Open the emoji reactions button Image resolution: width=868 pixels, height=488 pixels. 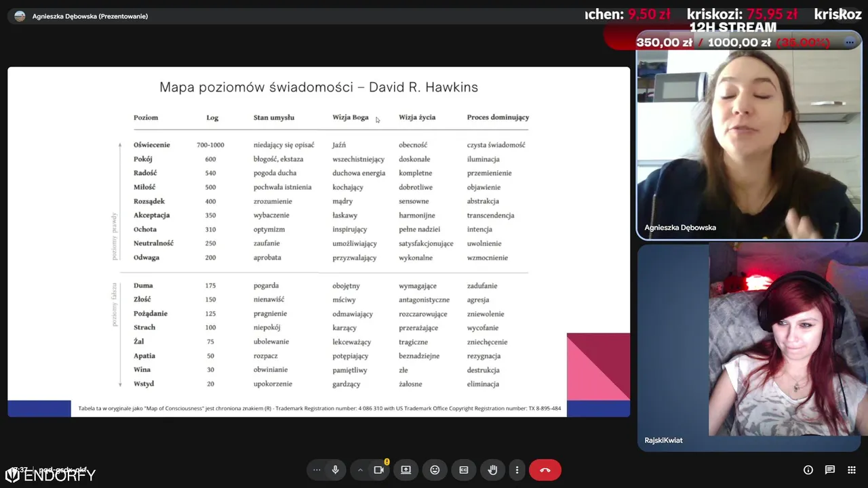pyautogui.click(x=435, y=470)
